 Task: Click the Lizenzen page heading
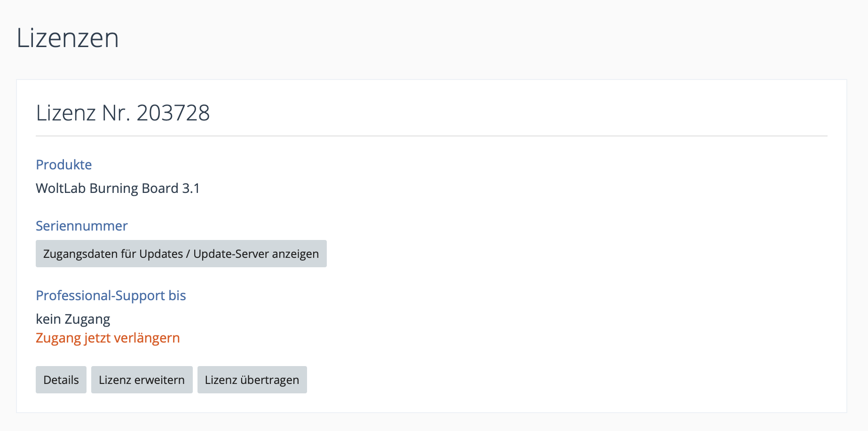tap(68, 38)
